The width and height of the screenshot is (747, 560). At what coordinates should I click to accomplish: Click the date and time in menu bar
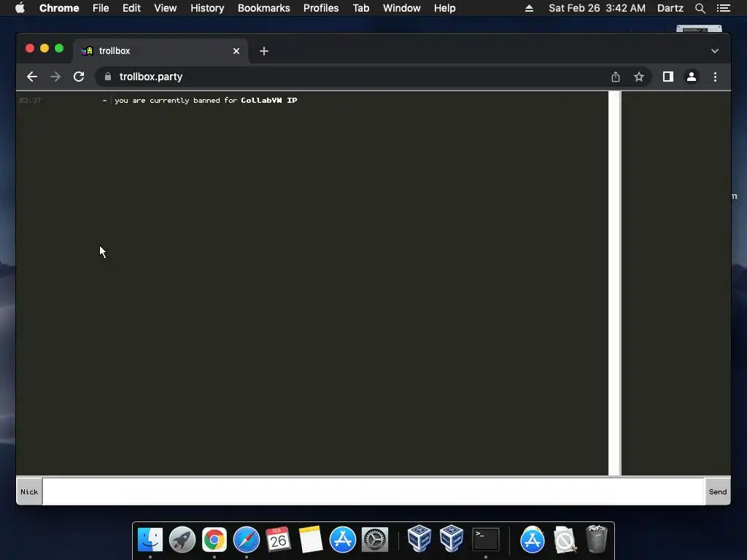(597, 8)
